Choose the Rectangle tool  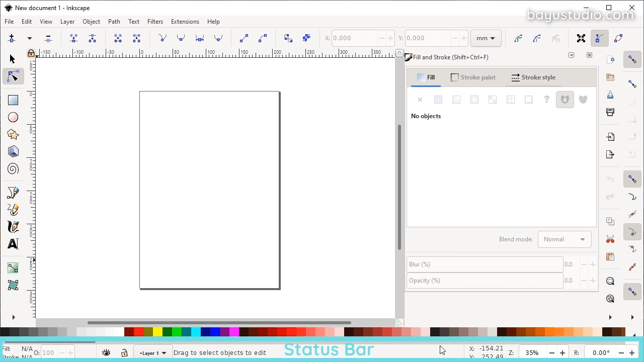click(13, 100)
